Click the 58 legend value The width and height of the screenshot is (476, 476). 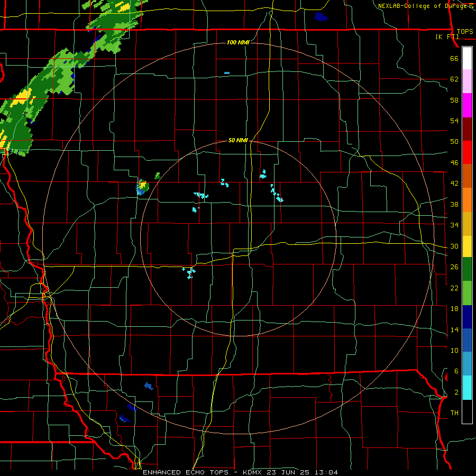(x=454, y=100)
